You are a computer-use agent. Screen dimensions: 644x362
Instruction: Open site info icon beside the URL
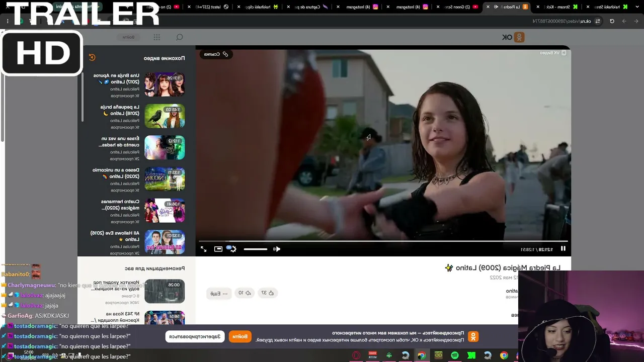click(597, 21)
